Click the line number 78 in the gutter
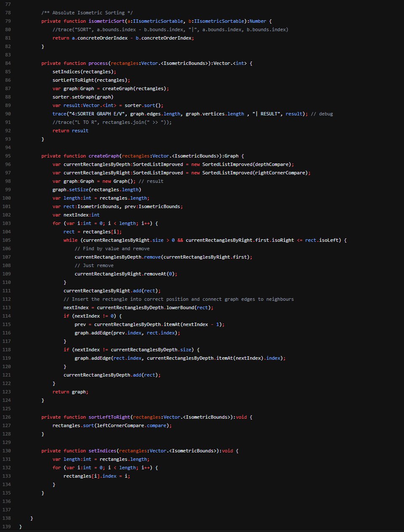 coord(8,13)
